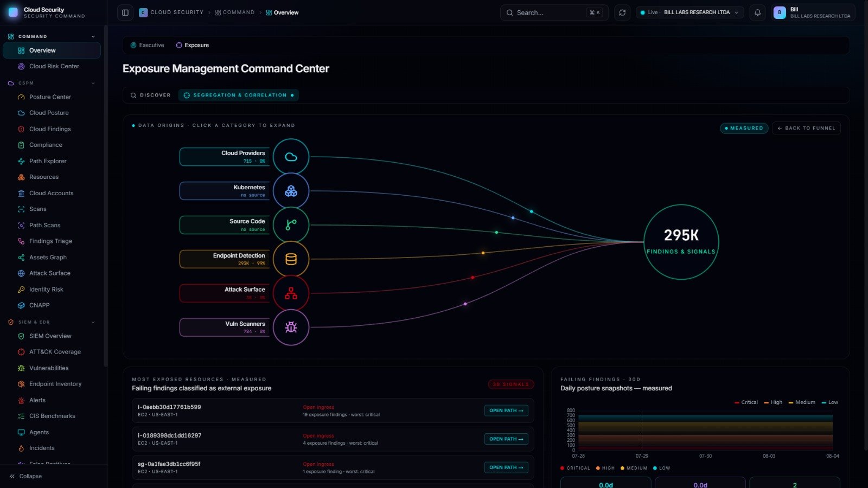This screenshot has width=868, height=488.
Task: Click the HIGH severity dot below chart
Action: [x=598, y=468]
